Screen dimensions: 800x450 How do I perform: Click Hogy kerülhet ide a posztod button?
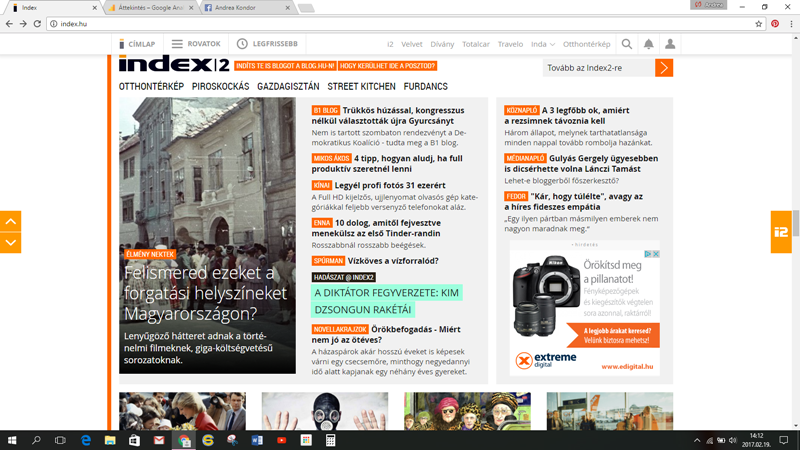(x=387, y=66)
